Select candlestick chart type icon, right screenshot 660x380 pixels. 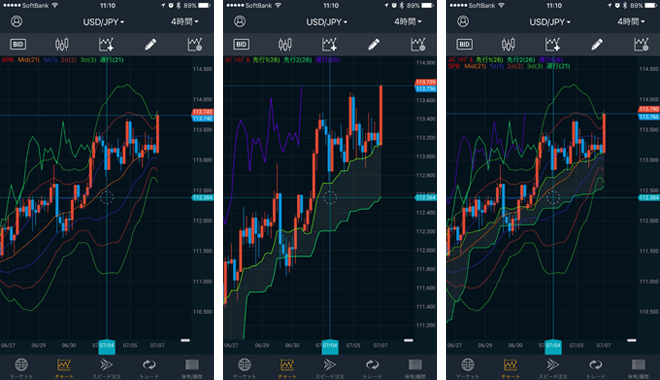pyautogui.click(x=508, y=44)
